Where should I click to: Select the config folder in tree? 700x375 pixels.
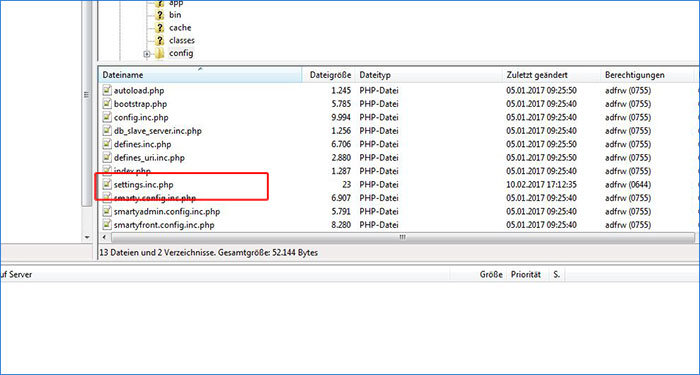[181, 54]
